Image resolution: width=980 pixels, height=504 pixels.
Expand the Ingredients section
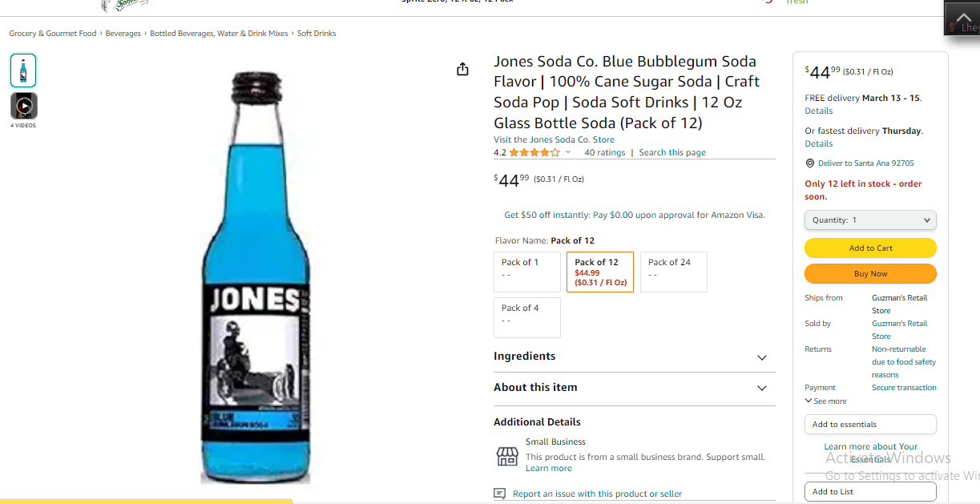point(635,357)
